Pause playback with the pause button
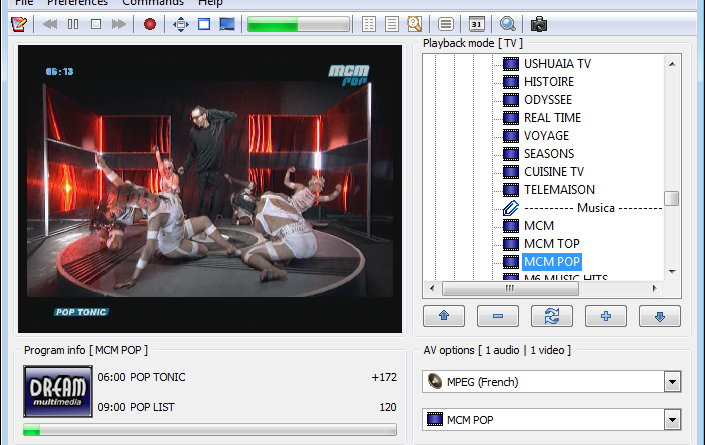 click(x=73, y=24)
